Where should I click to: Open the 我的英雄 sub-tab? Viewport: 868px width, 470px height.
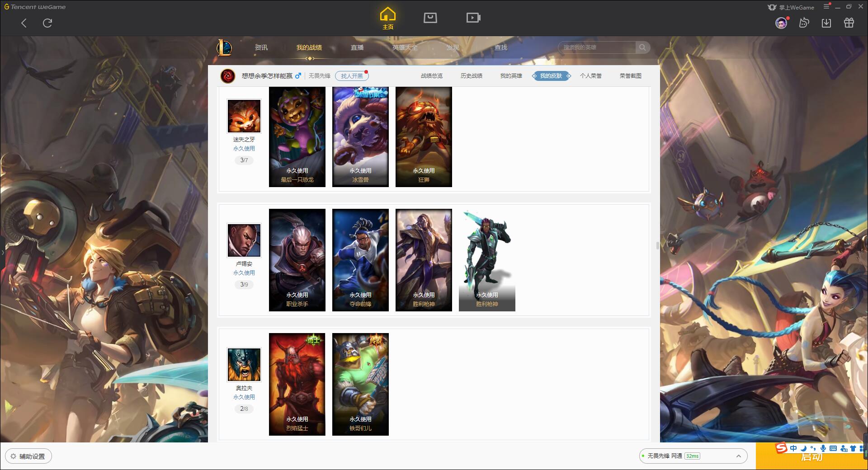pos(511,76)
